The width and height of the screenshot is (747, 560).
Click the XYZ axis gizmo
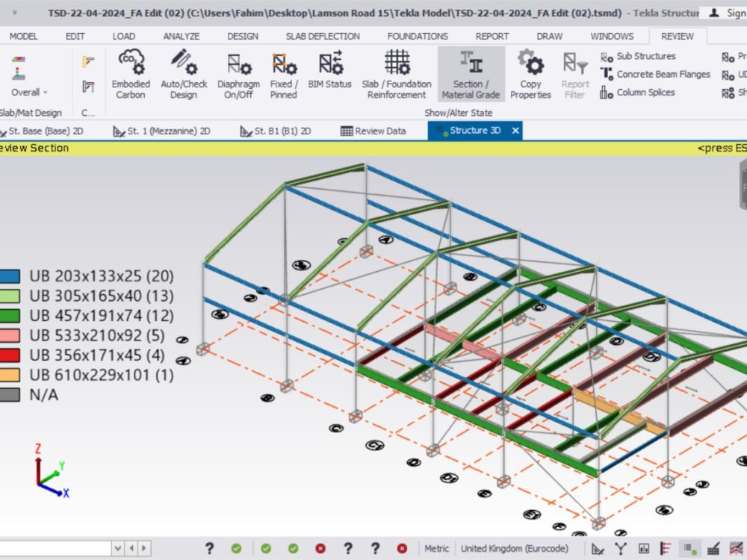point(51,471)
